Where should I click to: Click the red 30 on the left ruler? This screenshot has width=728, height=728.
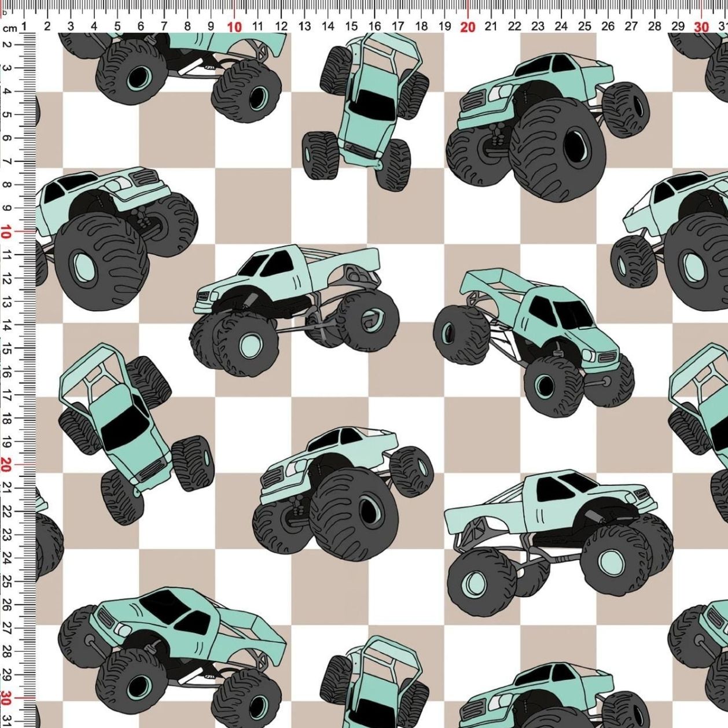6,696
